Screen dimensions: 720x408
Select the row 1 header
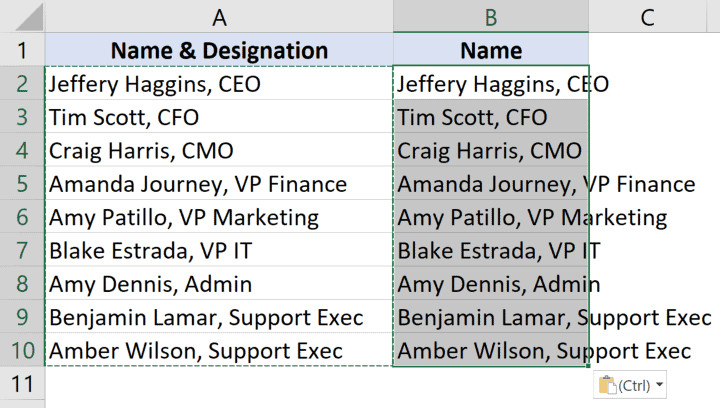coord(22,50)
